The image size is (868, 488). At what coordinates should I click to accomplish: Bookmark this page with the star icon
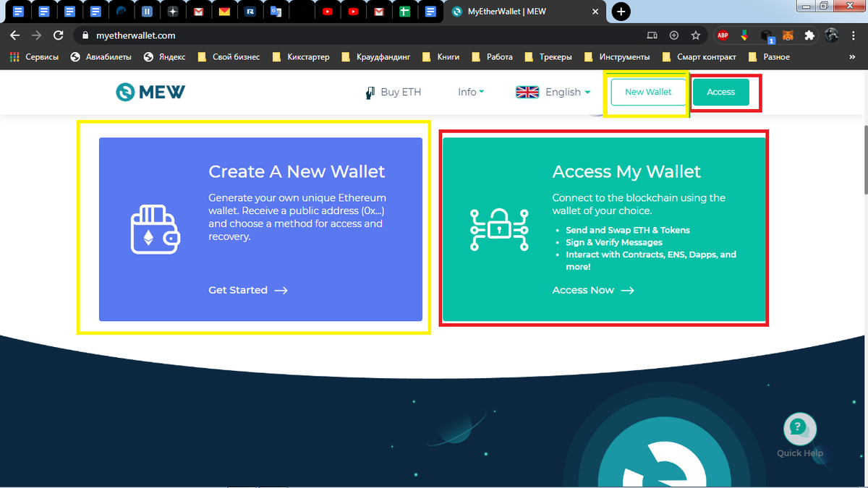tap(695, 35)
